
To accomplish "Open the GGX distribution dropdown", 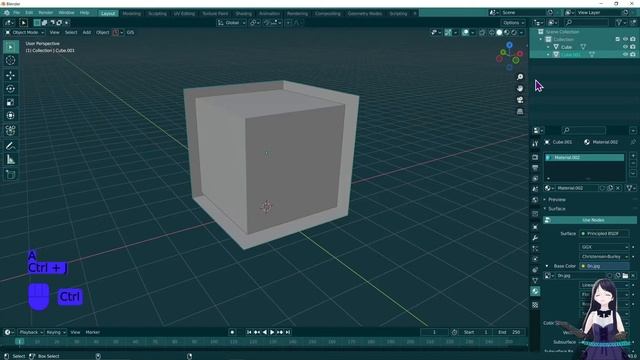I will pos(604,247).
